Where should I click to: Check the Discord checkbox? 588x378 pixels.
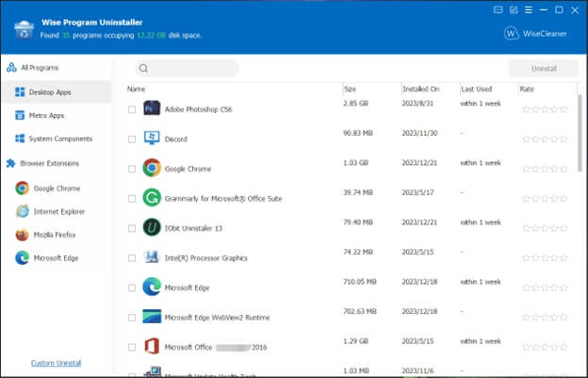(132, 140)
